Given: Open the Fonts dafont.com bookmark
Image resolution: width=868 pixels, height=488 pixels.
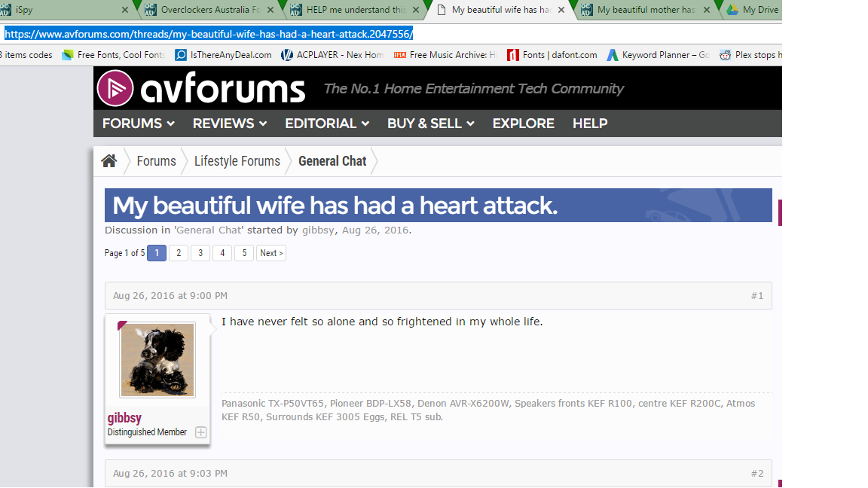Looking at the screenshot, I should [552, 55].
